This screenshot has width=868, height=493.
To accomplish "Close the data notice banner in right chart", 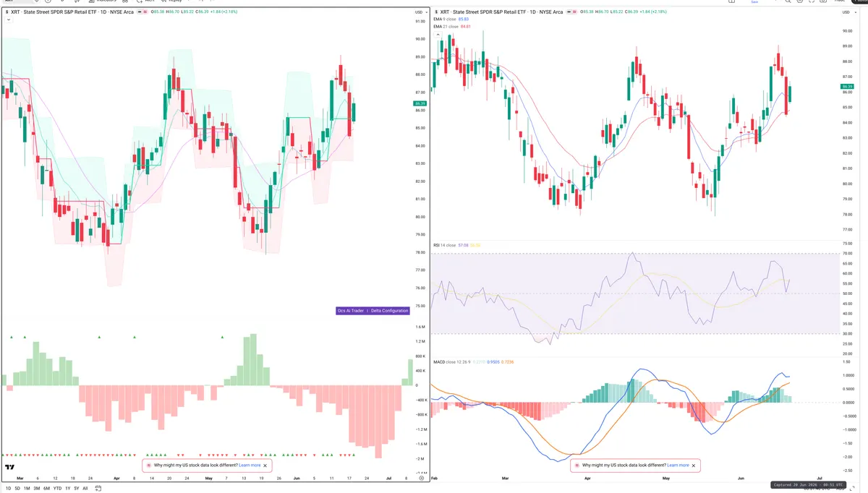I will click(693, 466).
